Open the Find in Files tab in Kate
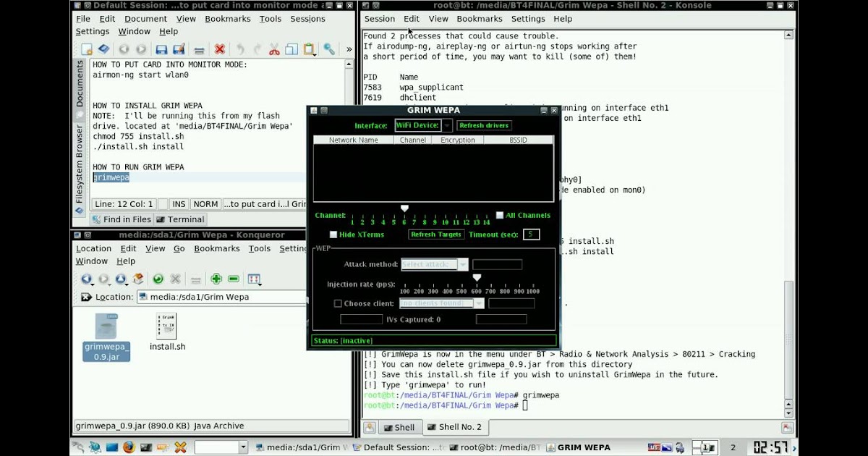This screenshot has width=868, height=456. point(122,219)
